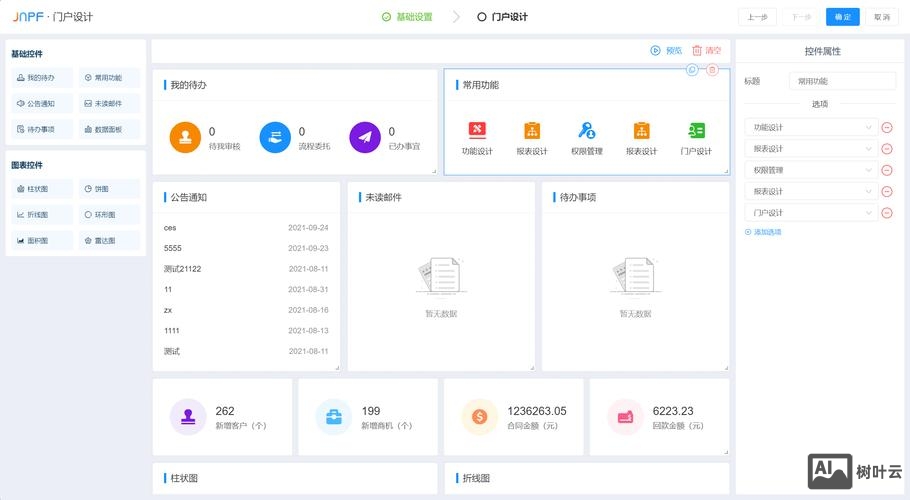
Task: Click the 上一步 button
Action: (x=757, y=17)
